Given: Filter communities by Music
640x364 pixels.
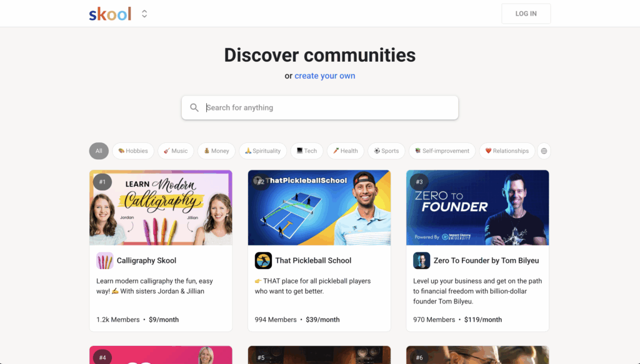Looking at the screenshot, I should 176,151.
